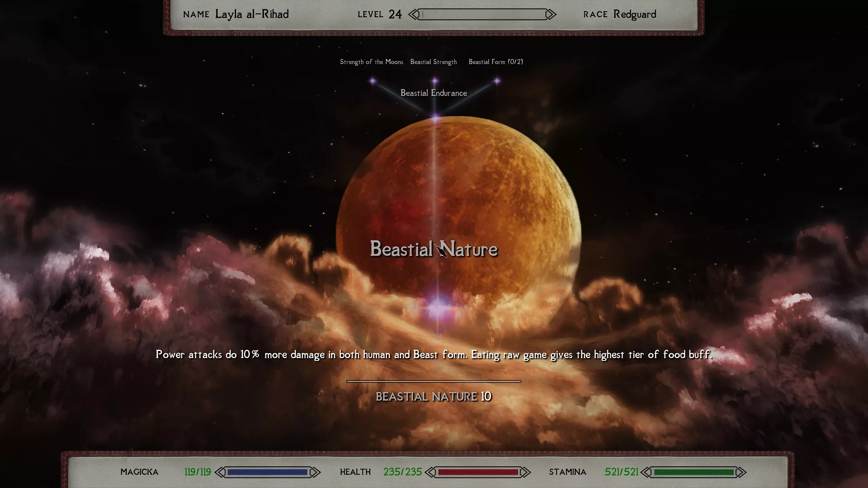Select the Strength of the Moons perk star
The width and height of the screenshot is (868, 488).
click(373, 81)
